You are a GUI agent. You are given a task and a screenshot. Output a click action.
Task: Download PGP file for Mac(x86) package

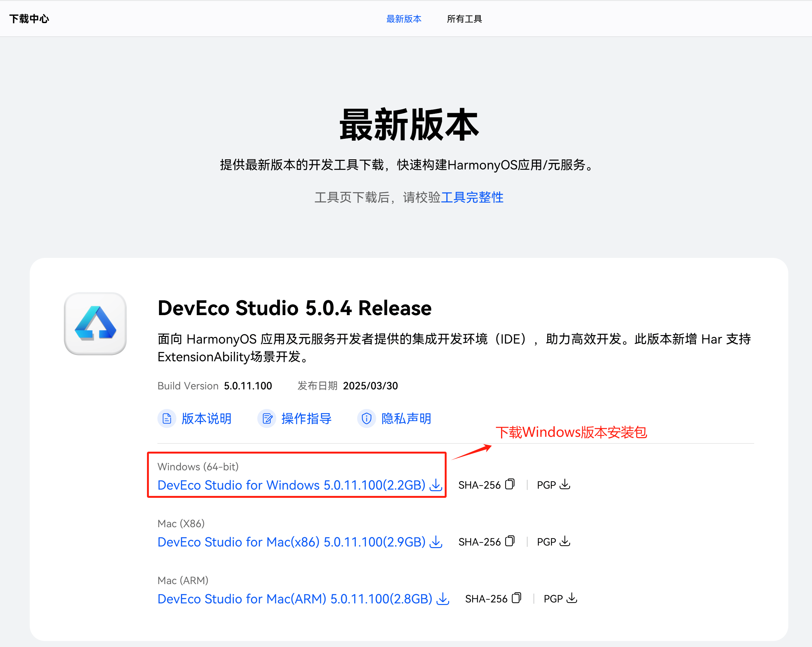[x=565, y=541]
